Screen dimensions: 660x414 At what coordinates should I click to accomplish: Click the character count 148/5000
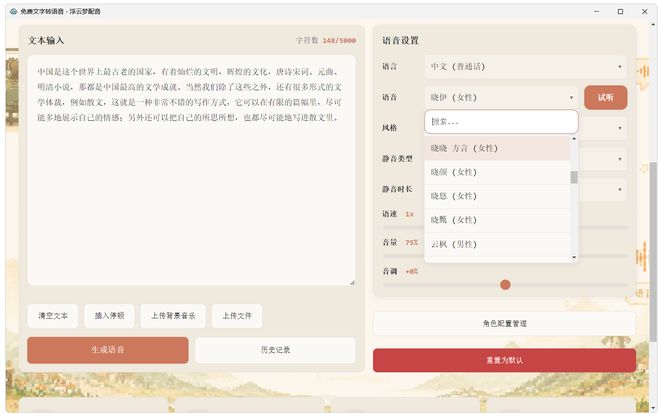(x=339, y=41)
